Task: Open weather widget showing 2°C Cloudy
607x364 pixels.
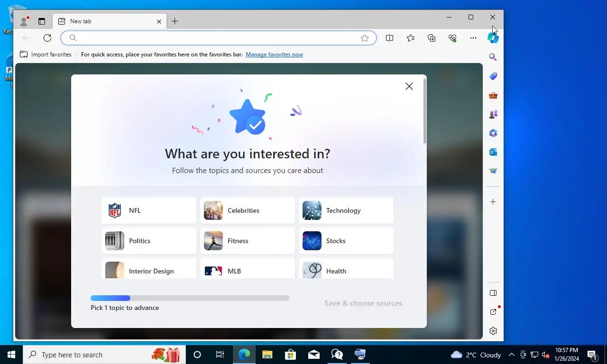Action: coord(476,355)
